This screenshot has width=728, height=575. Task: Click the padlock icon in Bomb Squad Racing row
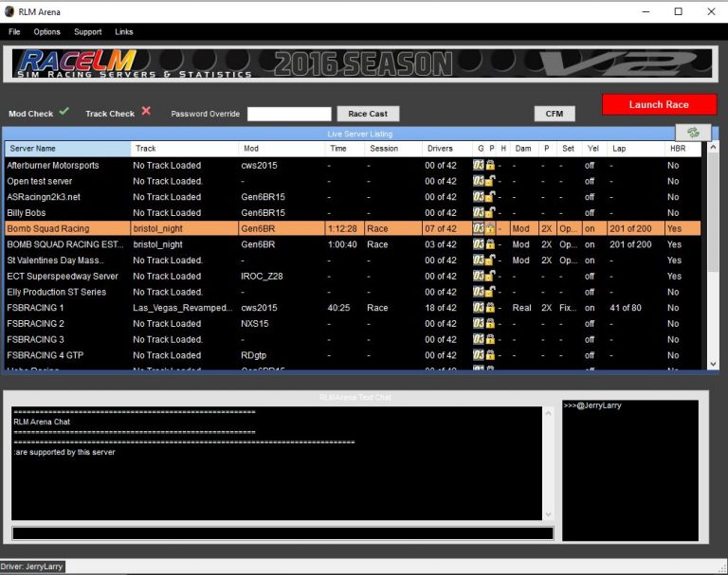pos(491,229)
